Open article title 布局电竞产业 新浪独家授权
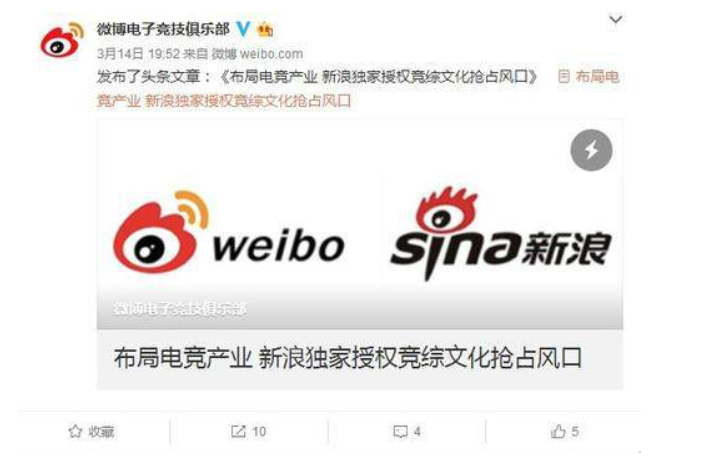Image resolution: width=702 pixels, height=468 pixels. (x=348, y=358)
